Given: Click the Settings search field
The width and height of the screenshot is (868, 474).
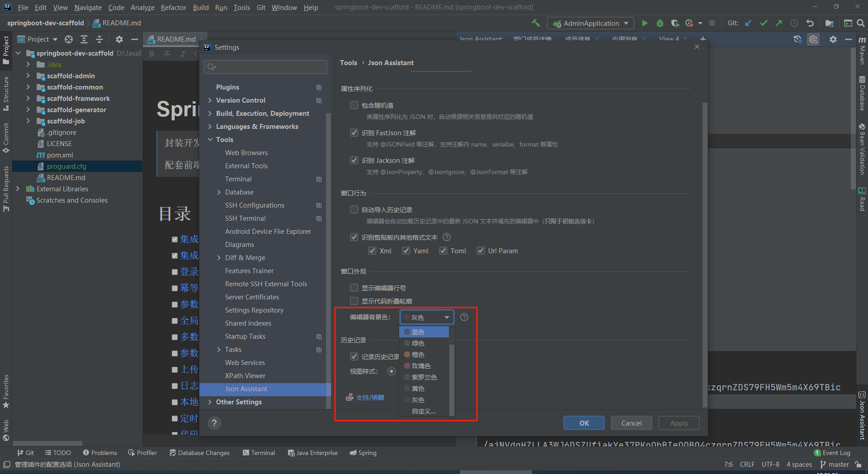Looking at the screenshot, I should point(265,66).
